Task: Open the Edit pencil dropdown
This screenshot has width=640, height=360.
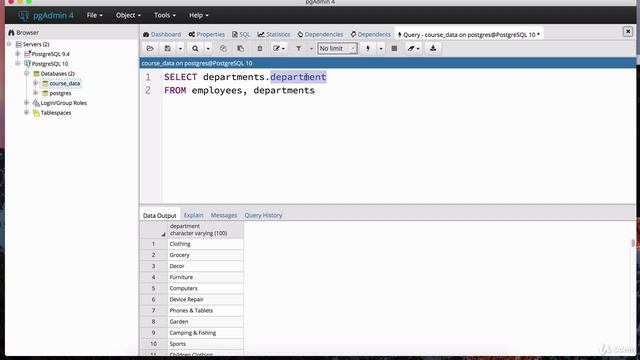Action: pyautogui.click(x=279, y=49)
